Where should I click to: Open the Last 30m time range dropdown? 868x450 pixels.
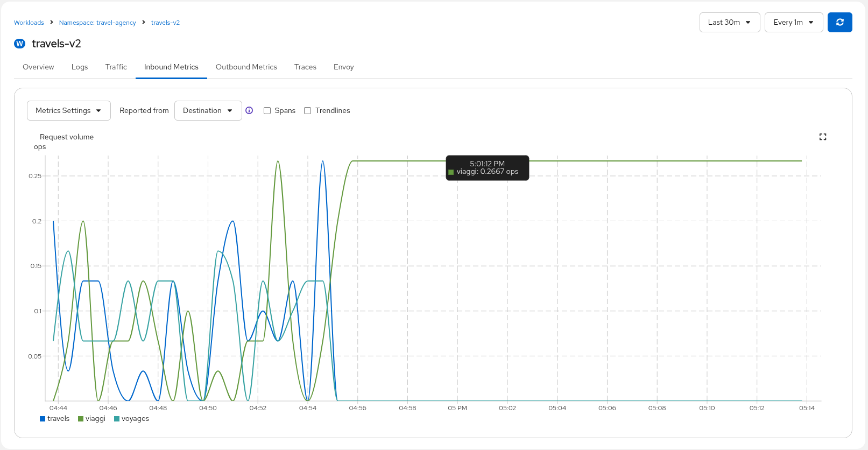730,22
